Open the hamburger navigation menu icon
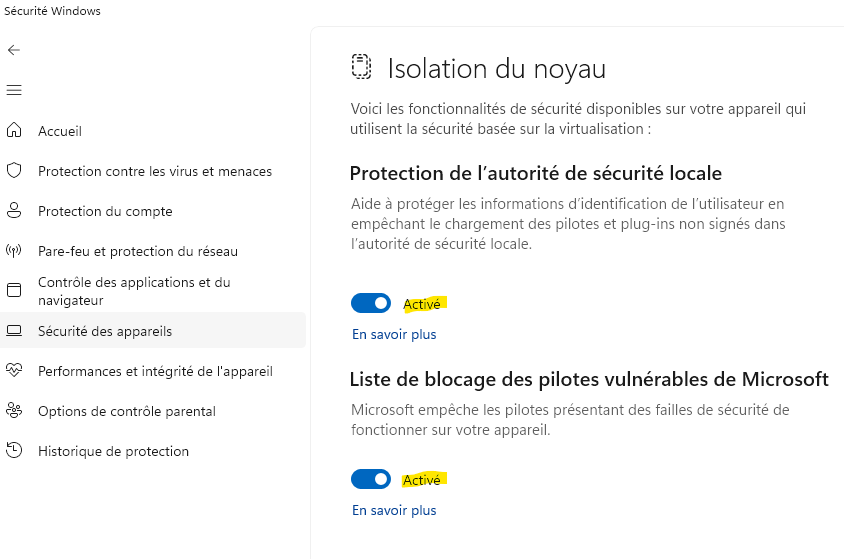The height and width of the screenshot is (559, 844). click(14, 90)
